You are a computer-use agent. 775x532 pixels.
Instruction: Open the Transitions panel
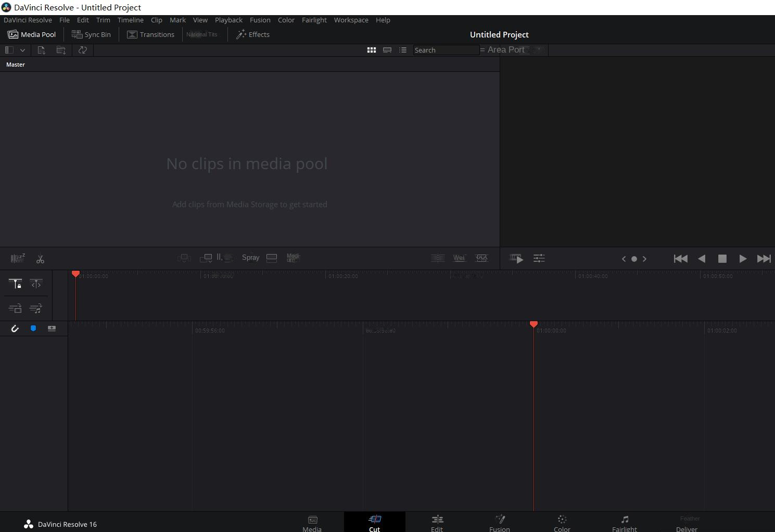pyautogui.click(x=150, y=34)
